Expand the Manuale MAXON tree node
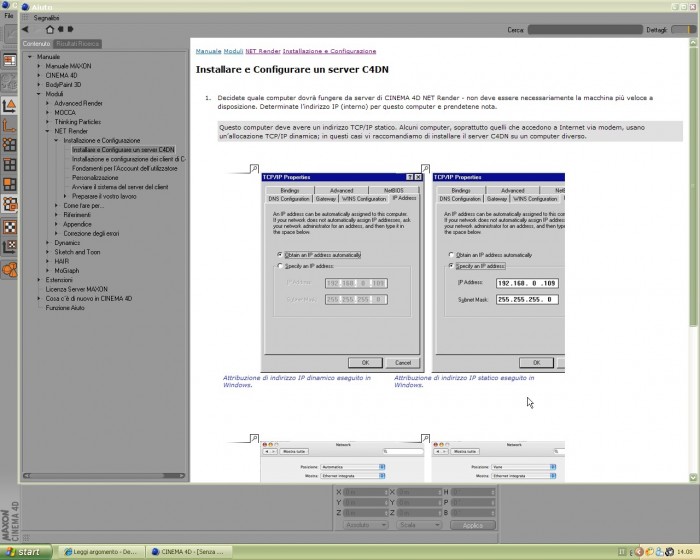Viewport: 700px width, 560px height. pyautogui.click(x=39, y=66)
